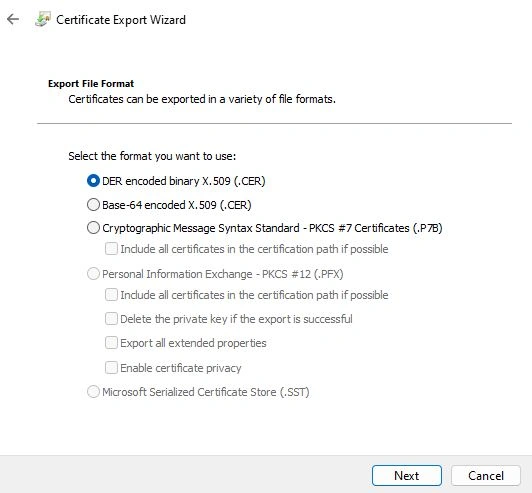Screen dimensions: 532x493
Task: Click 'Certificates can be exported' description text
Action: 202,99
